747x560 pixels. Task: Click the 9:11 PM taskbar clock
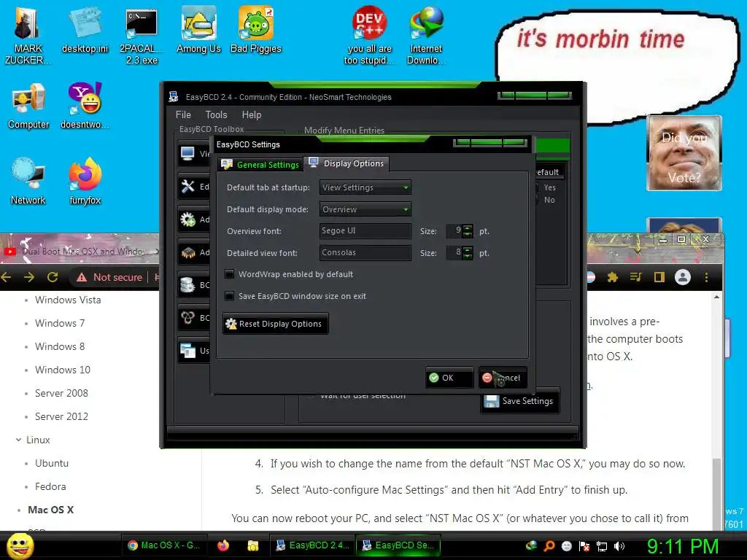(x=682, y=545)
